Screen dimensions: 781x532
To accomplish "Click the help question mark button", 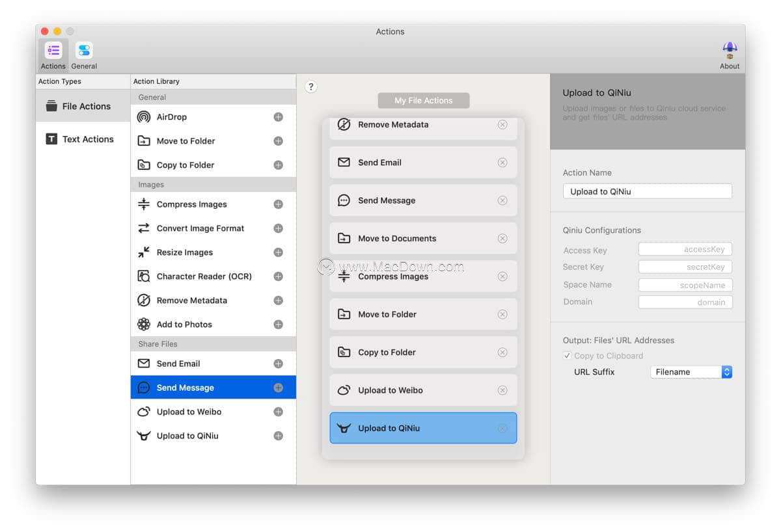I will [311, 86].
